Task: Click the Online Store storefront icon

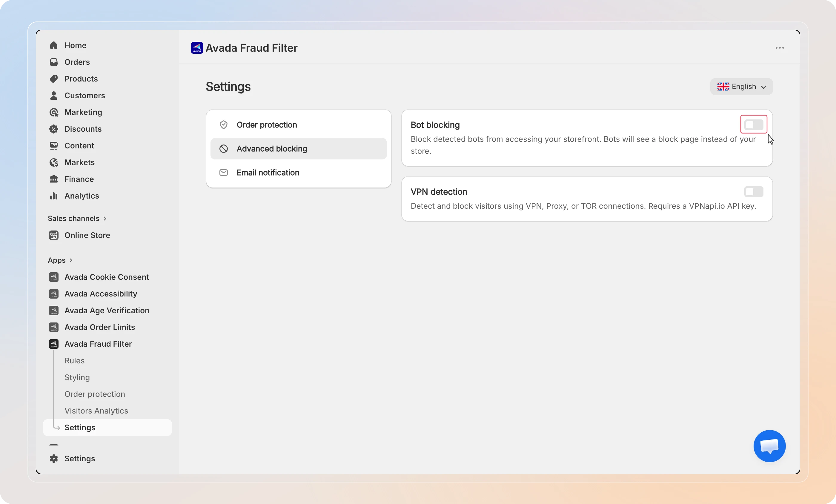Action: tap(54, 235)
